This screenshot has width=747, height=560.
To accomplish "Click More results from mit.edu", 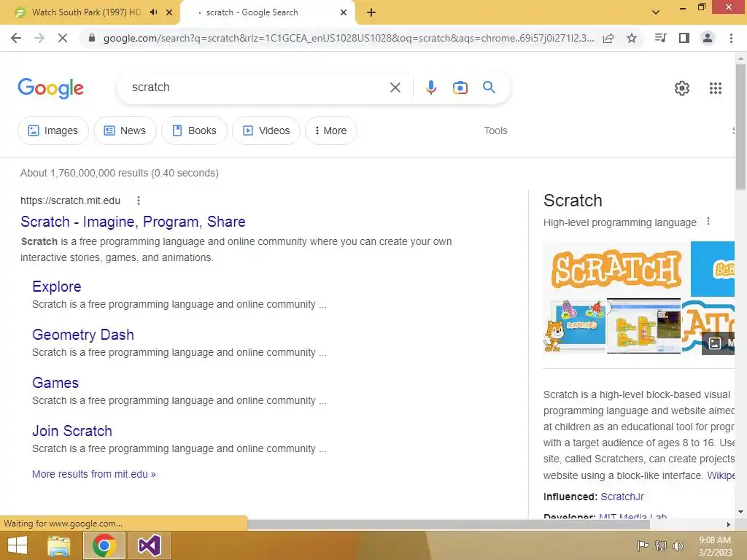I will [94, 474].
